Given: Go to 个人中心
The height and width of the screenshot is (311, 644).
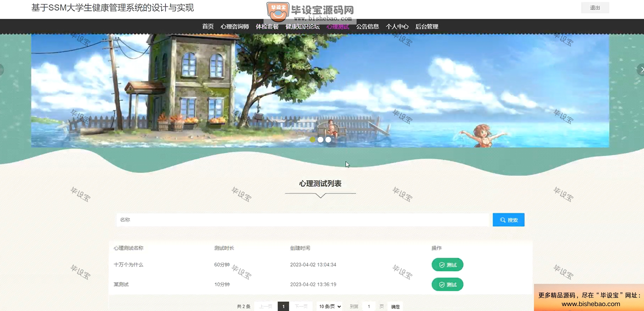Looking at the screenshot, I should pos(397,26).
